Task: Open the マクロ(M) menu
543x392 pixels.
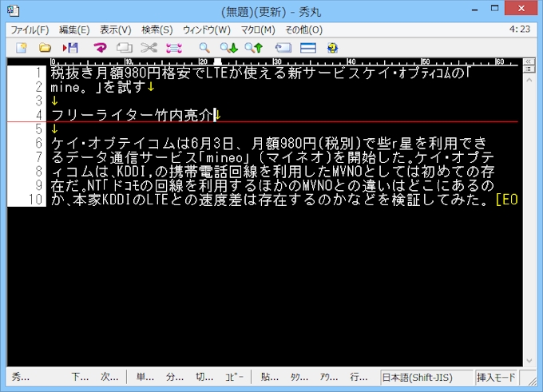Action: pyautogui.click(x=258, y=30)
